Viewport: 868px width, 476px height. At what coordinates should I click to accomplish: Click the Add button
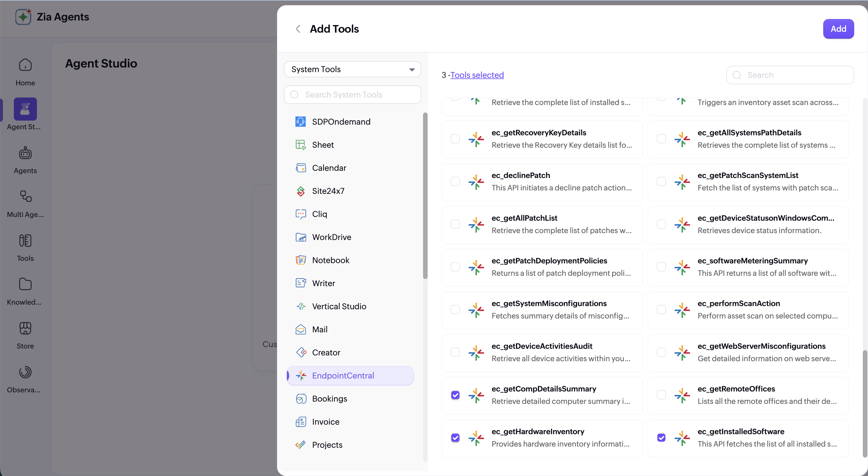coord(838,29)
